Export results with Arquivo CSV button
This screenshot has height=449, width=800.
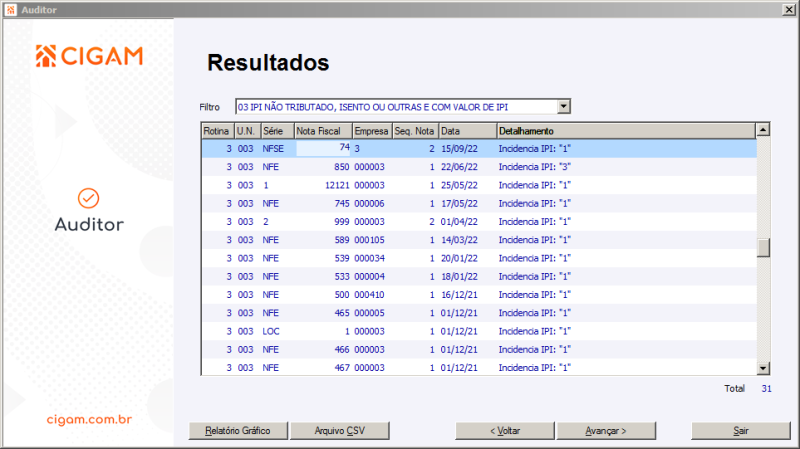pos(340,431)
